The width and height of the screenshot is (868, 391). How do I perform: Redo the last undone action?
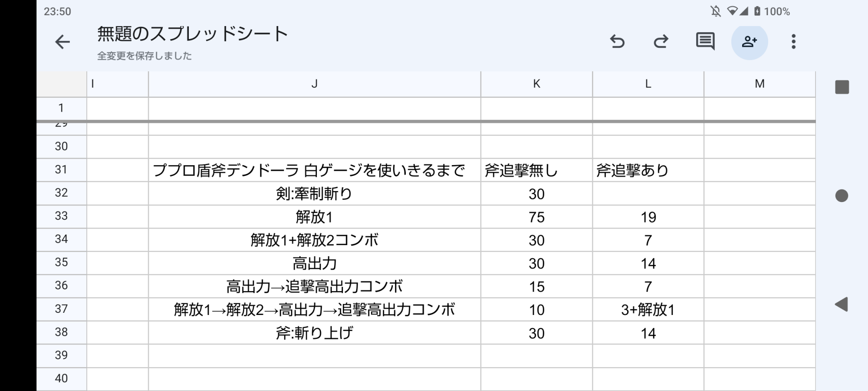click(661, 42)
